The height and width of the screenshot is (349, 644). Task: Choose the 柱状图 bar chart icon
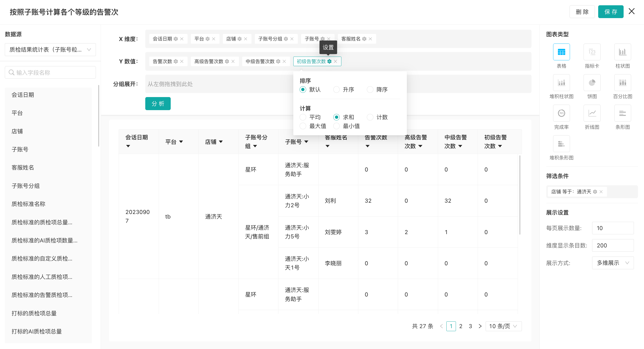[x=623, y=52]
